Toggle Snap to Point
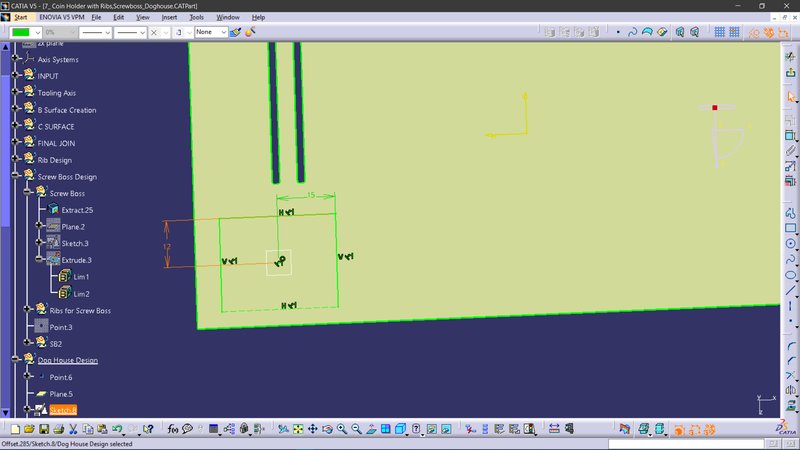 [x=734, y=32]
